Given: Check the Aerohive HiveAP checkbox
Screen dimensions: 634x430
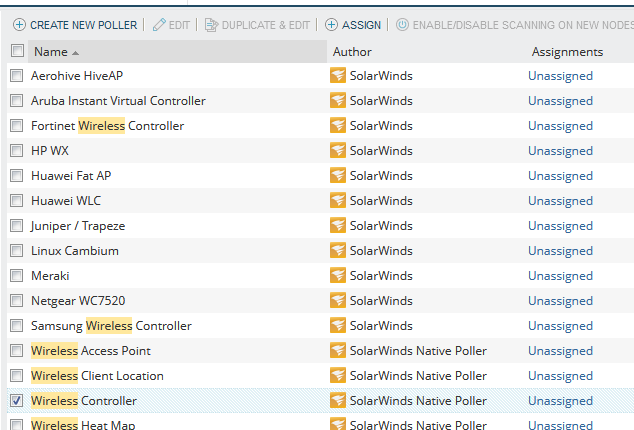Looking at the screenshot, I should (x=17, y=76).
